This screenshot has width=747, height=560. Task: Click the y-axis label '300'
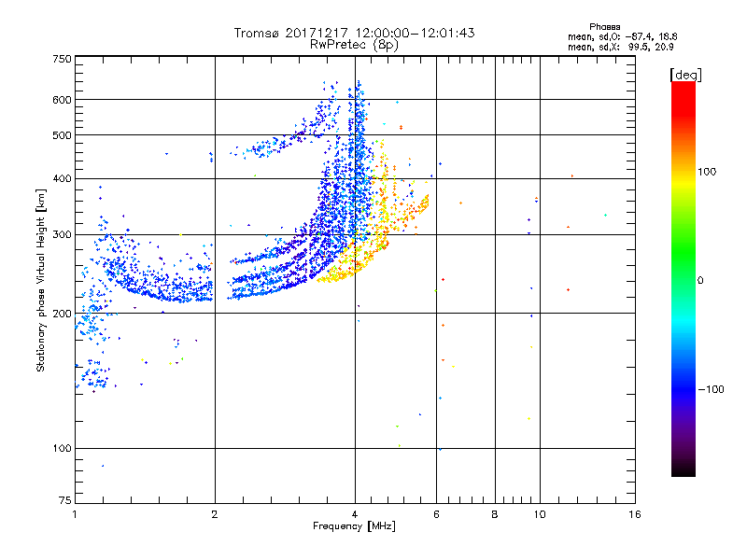click(62, 235)
